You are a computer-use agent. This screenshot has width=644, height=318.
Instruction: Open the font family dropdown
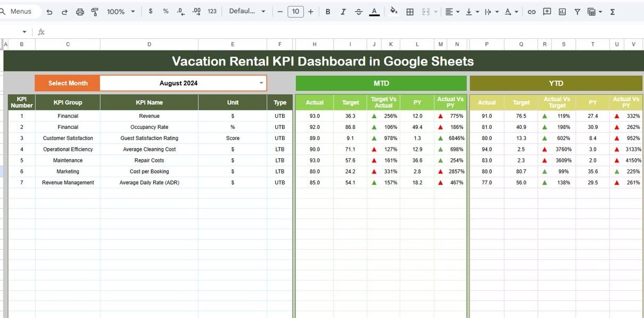tap(247, 11)
